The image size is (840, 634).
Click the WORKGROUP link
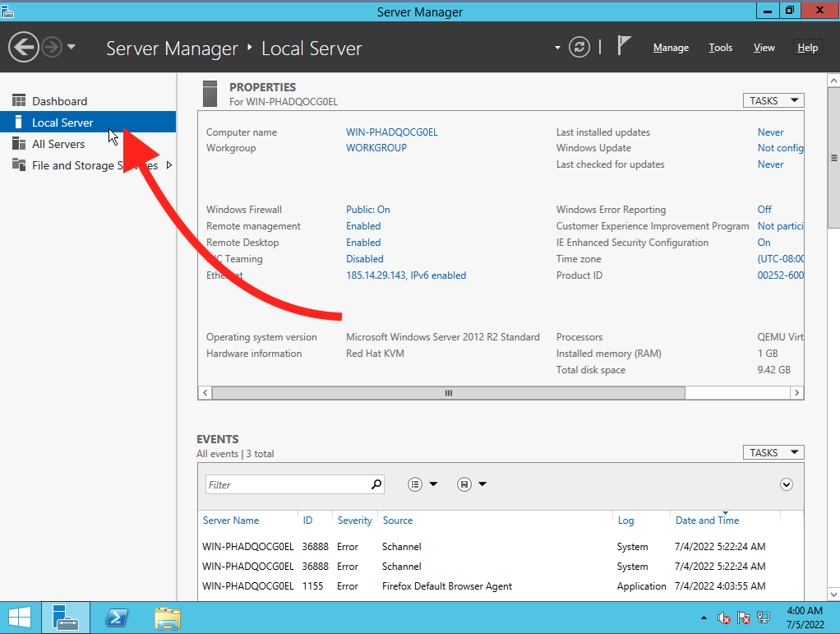(376, 148)
